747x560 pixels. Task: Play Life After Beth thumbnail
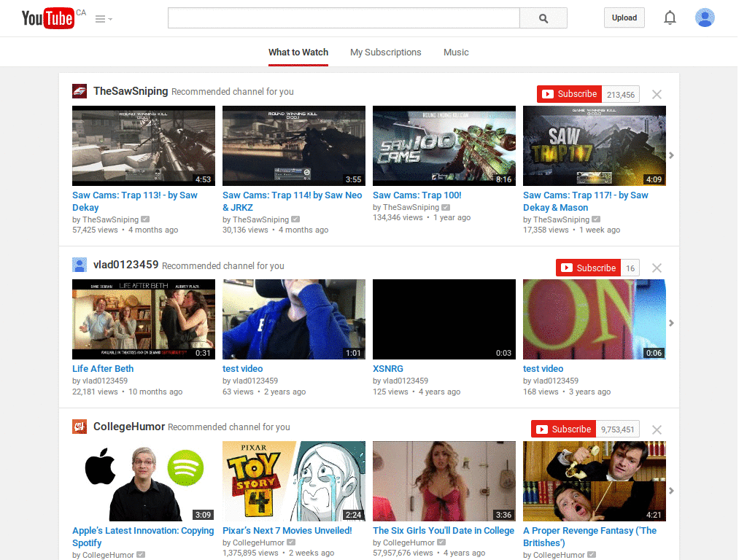coord(144,319)
